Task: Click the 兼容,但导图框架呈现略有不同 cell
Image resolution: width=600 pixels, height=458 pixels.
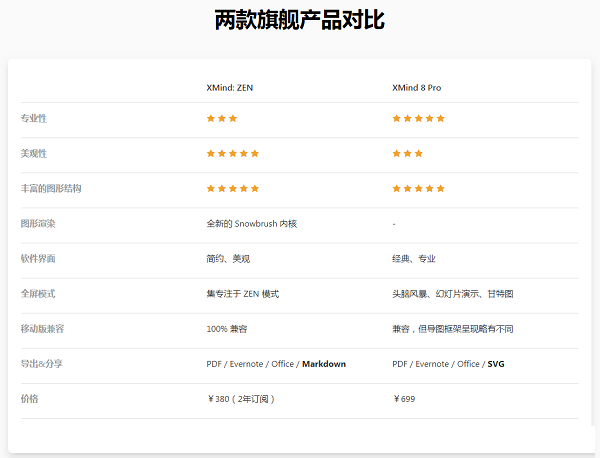Action: coord(453,329)
